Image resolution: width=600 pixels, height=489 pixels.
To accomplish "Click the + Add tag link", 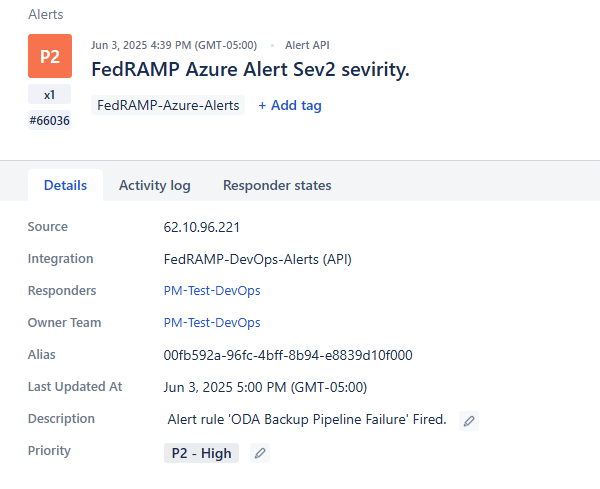I will (x=290, y=105).
